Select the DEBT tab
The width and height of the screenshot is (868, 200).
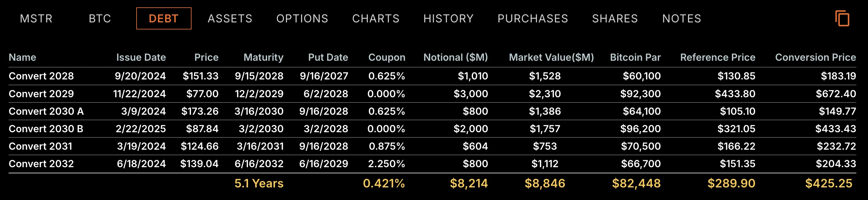163,18
